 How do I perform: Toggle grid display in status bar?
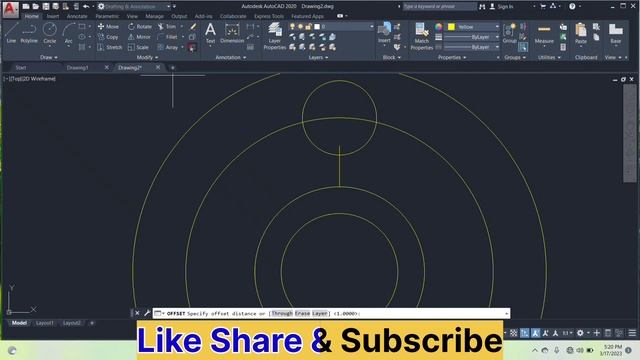tap(513, 333)
